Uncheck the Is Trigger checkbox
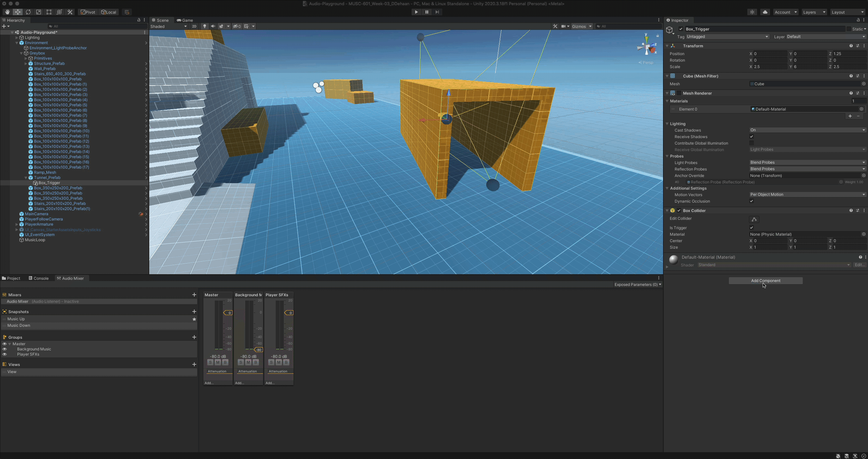 [752, 228]
